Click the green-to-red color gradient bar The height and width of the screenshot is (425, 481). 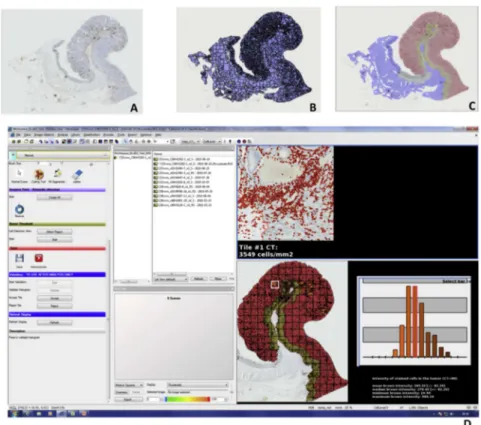coord(187,399)
